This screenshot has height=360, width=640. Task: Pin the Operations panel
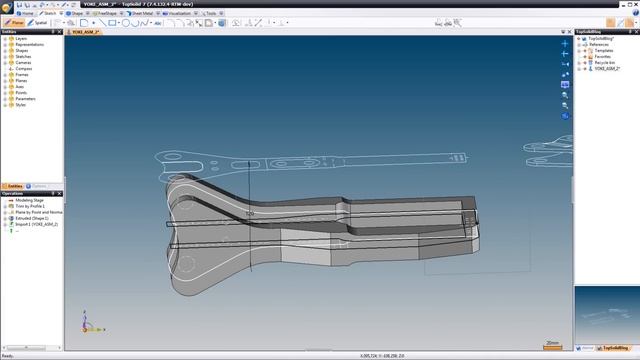click(53, 193)
